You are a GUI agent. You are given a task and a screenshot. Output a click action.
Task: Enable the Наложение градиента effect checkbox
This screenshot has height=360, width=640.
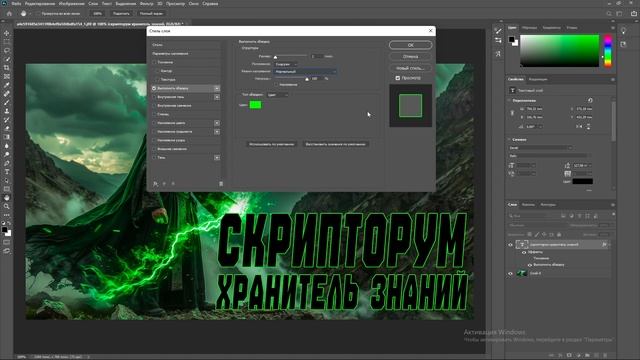(154, 131)
